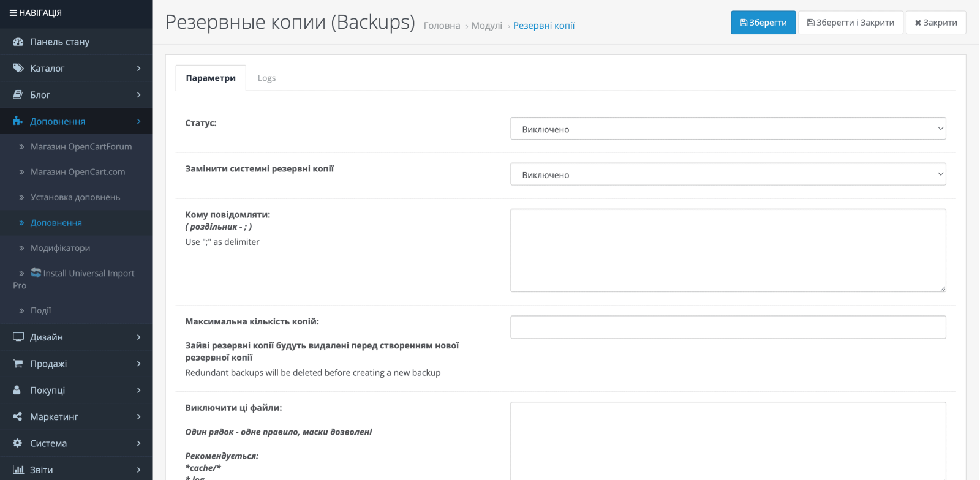Click double-arrow icon before Події
980x480 pixels.
point(22,311)
